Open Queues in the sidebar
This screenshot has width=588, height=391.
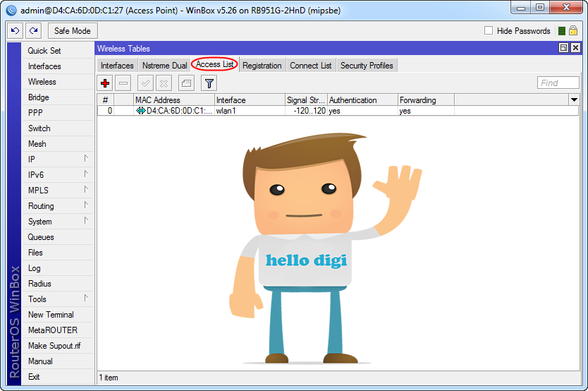[58, 237]
